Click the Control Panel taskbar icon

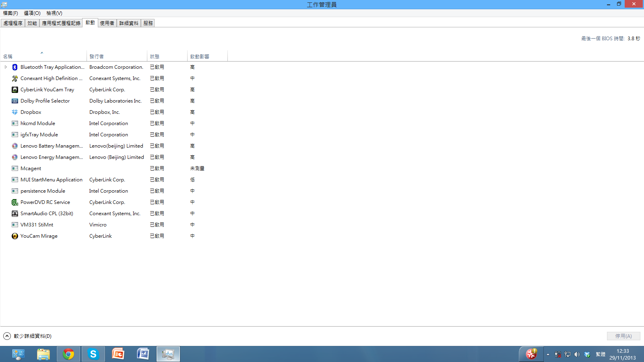tap(19, 354)
